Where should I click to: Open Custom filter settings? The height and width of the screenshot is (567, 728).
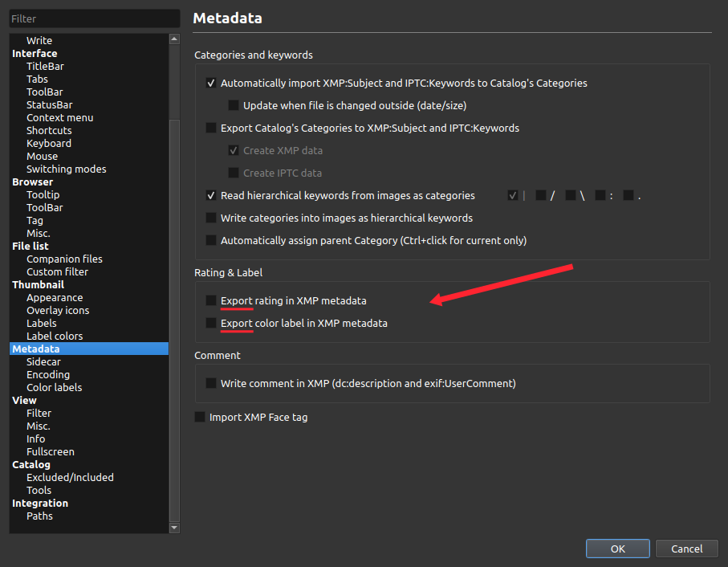coord(57,271)
